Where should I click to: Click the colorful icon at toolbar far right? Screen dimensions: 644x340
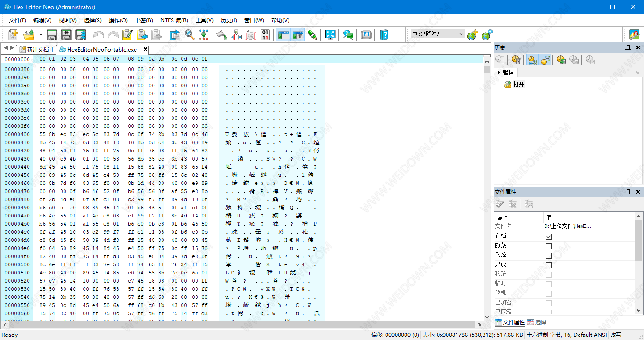coord(635,35)
